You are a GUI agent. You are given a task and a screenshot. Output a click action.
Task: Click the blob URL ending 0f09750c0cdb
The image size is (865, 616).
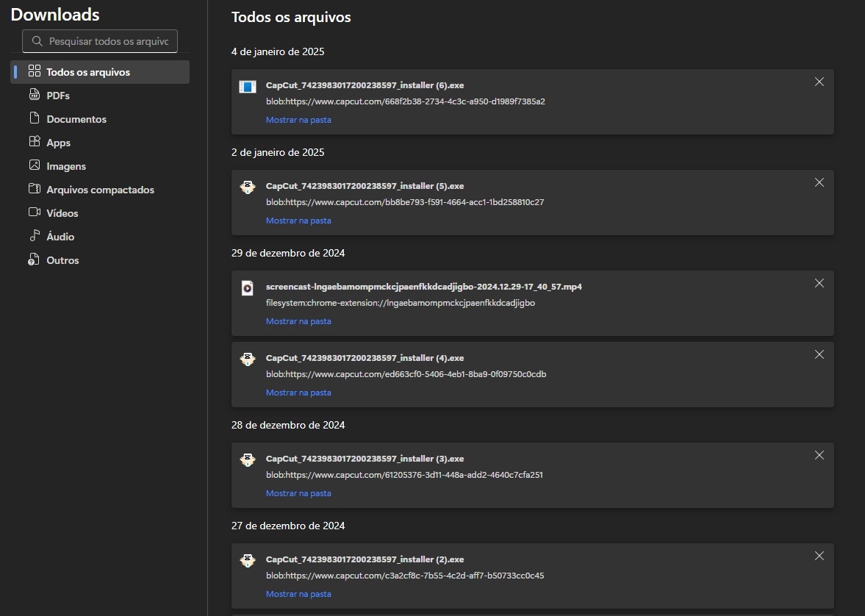pyautogui.click(x=406, y=374)
